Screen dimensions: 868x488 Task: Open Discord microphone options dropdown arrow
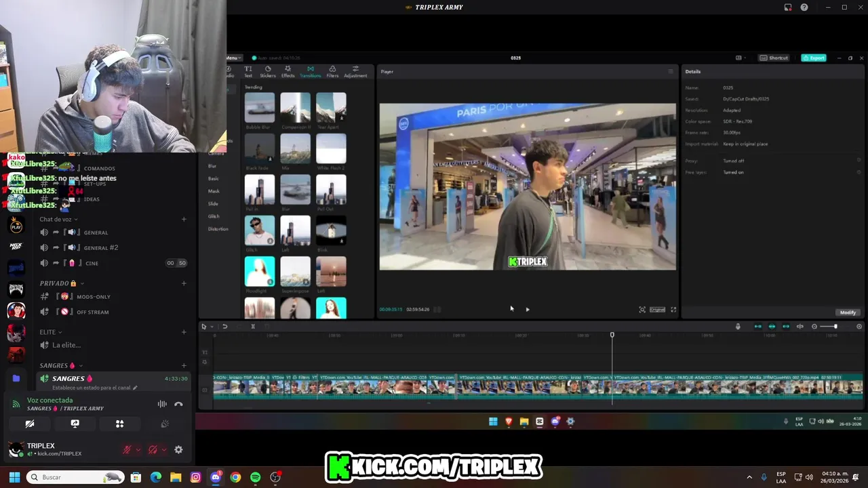coord(138,449)
